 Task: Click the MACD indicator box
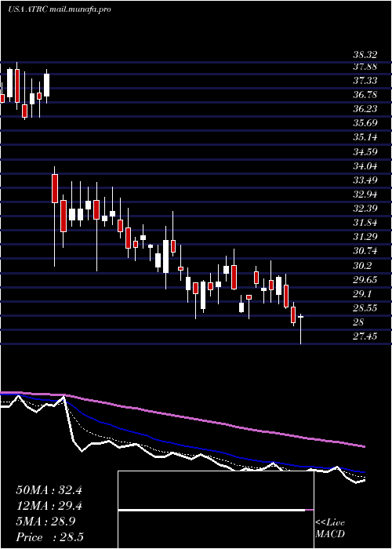coord(216,510)
